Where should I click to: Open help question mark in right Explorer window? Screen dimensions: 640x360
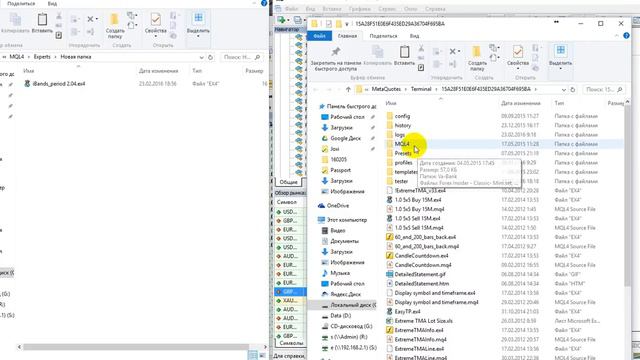tap(627, 36)
